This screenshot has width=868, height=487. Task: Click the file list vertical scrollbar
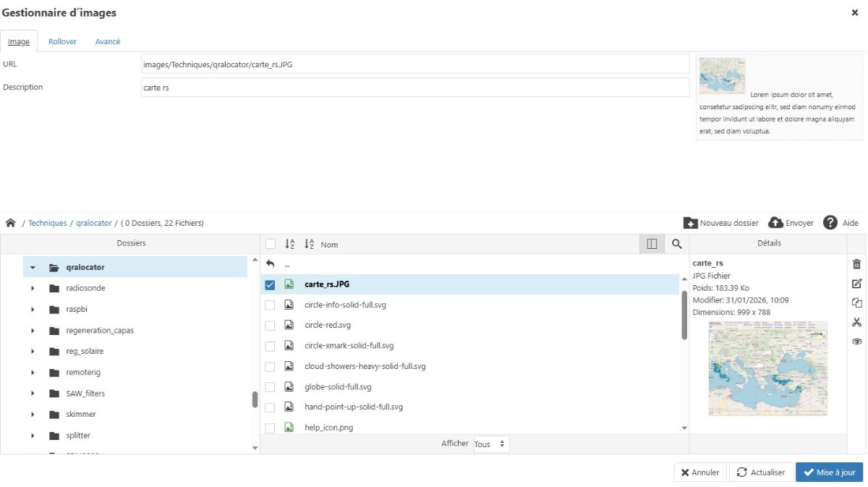tap(684, 315)
